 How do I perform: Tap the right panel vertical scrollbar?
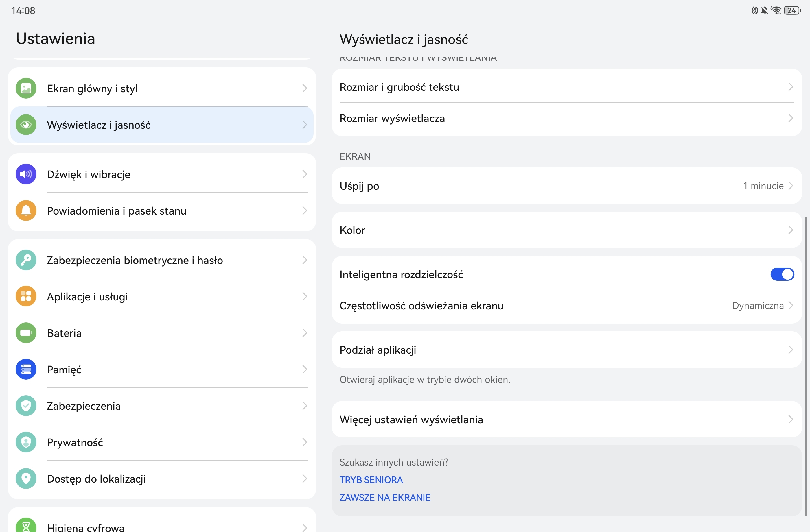(x=806, y=366)
